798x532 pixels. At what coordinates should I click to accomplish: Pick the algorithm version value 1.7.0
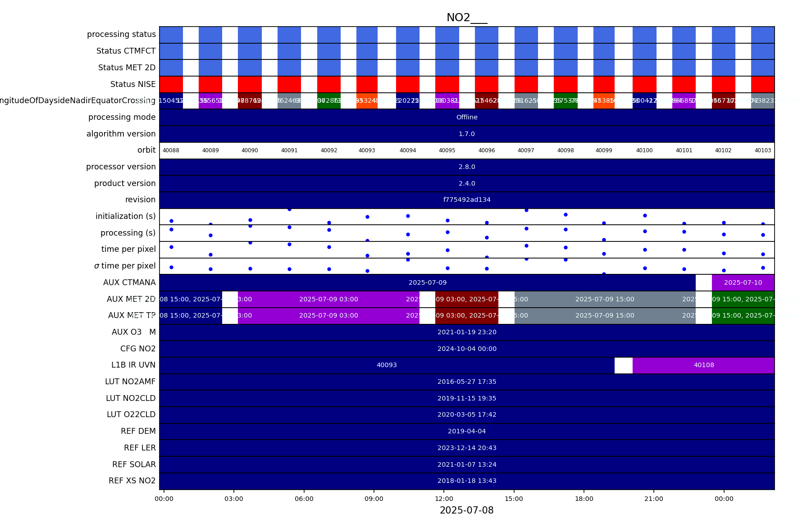coord(466,134)
